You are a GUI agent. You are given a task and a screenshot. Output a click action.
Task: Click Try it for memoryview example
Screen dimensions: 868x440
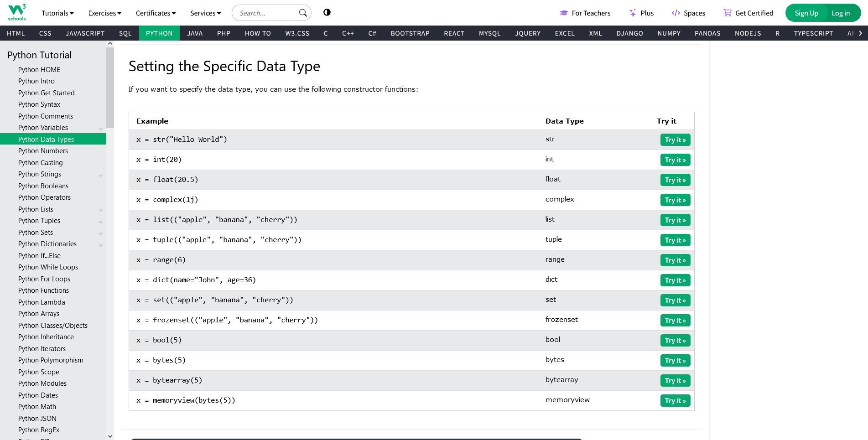click(x=675, y=401)
